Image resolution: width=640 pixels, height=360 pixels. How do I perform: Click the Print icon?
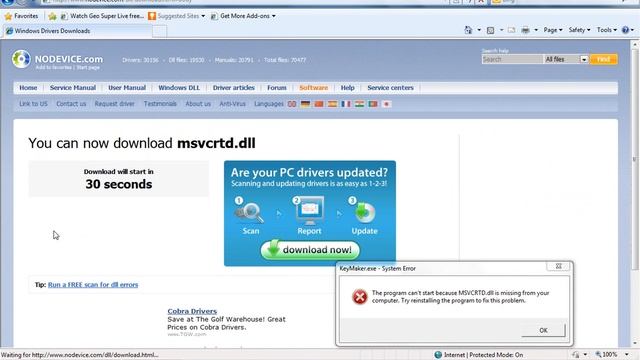coord(525,30)
